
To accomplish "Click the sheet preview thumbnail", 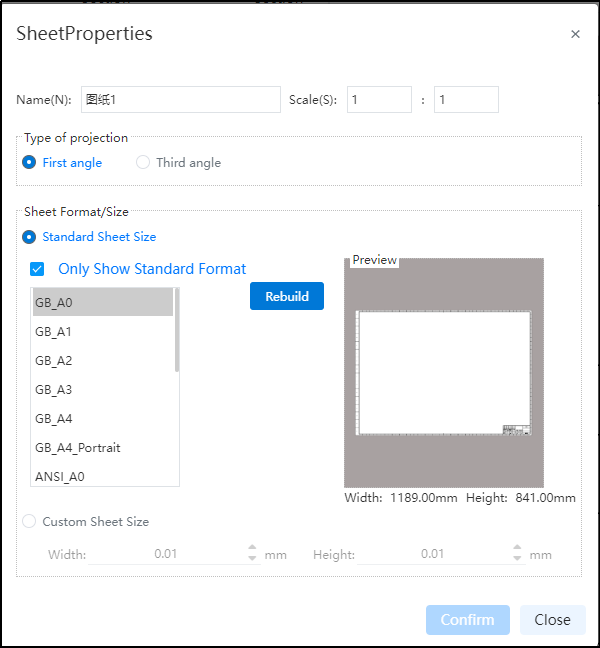I will pos(444,373).
